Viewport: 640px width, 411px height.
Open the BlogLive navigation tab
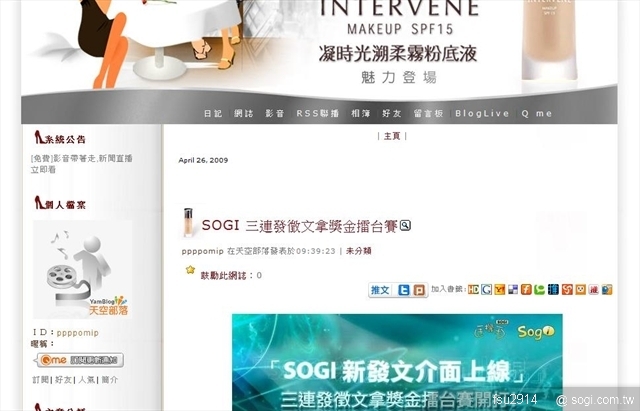point(482,113)
